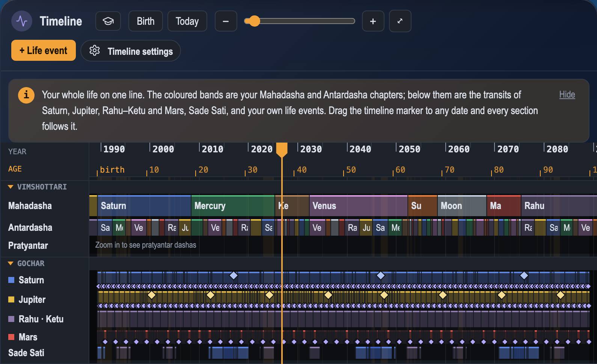Collapse the GOCHAR section
Image resolution: width=597 pixels, height=364 pixels.
(11, 263)
